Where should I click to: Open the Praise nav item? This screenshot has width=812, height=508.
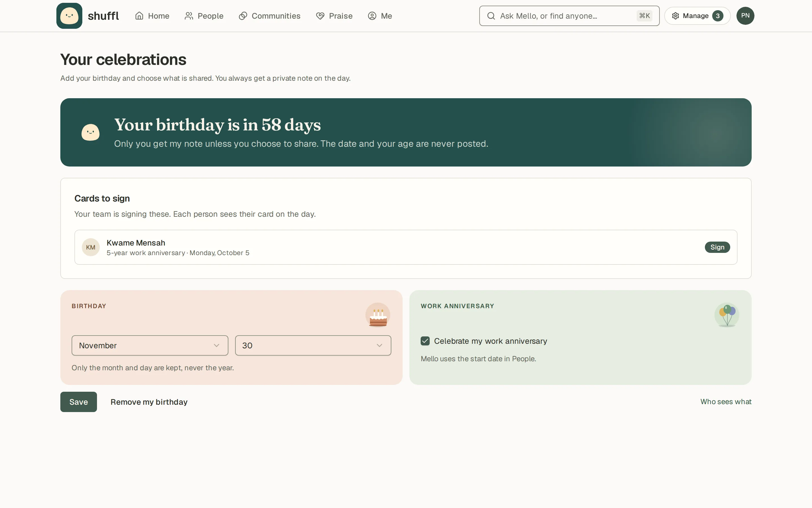click(335, 16)
